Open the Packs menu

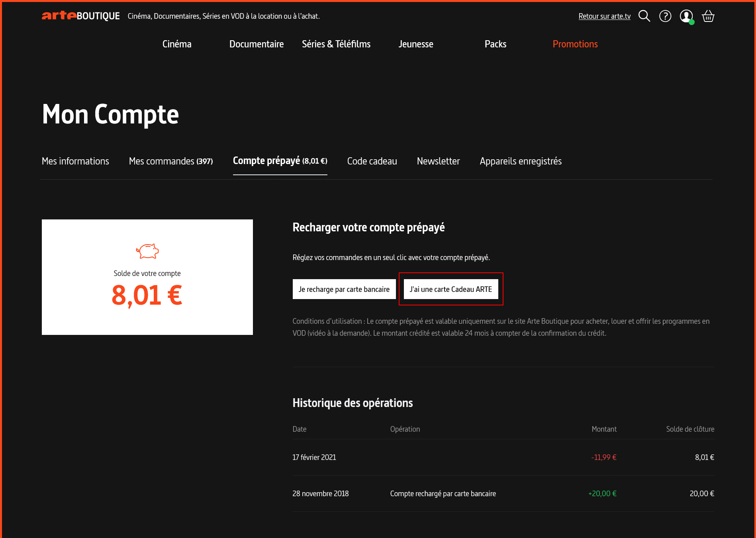[496, 44]
